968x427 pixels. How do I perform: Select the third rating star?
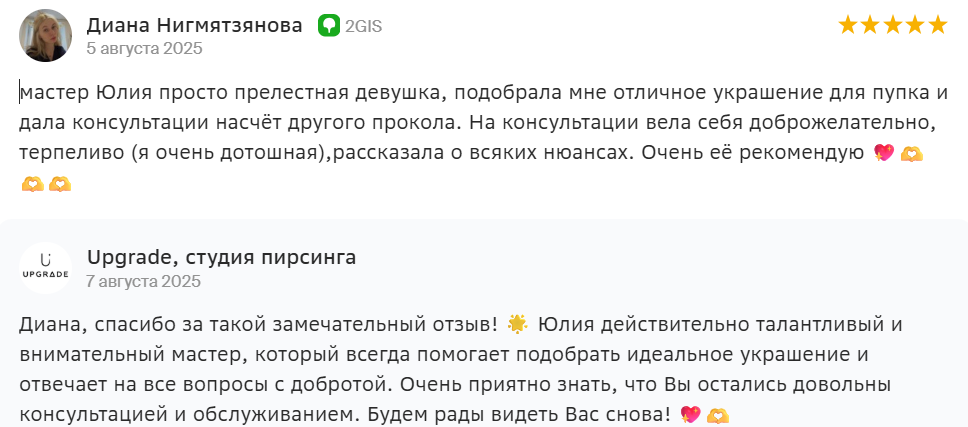892,25
